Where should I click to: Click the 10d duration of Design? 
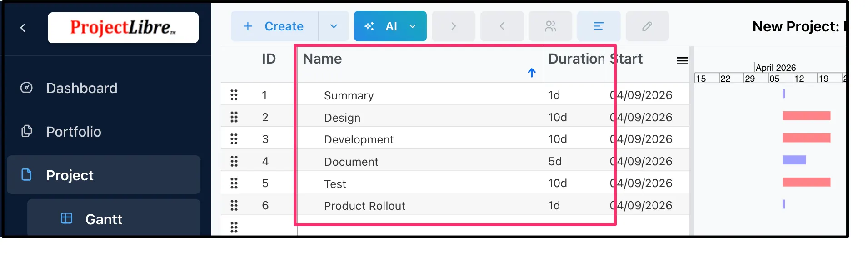[x=558, y=117]
